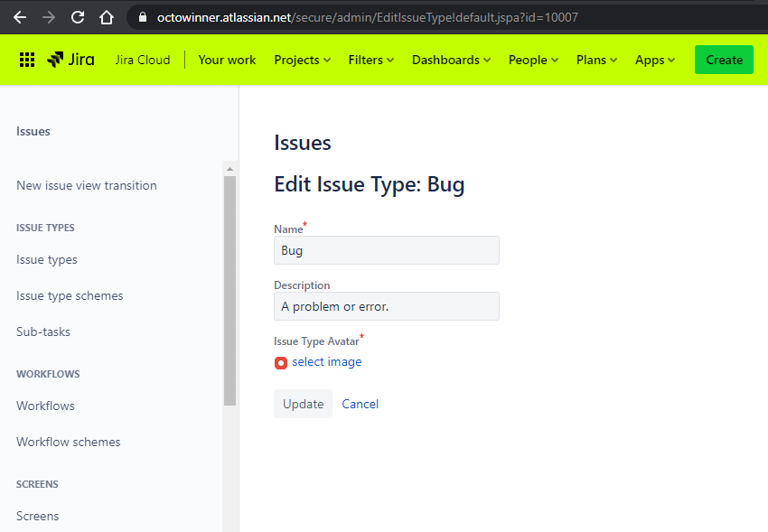
Task: Click the select image link
Action: (x=327, y=361)
